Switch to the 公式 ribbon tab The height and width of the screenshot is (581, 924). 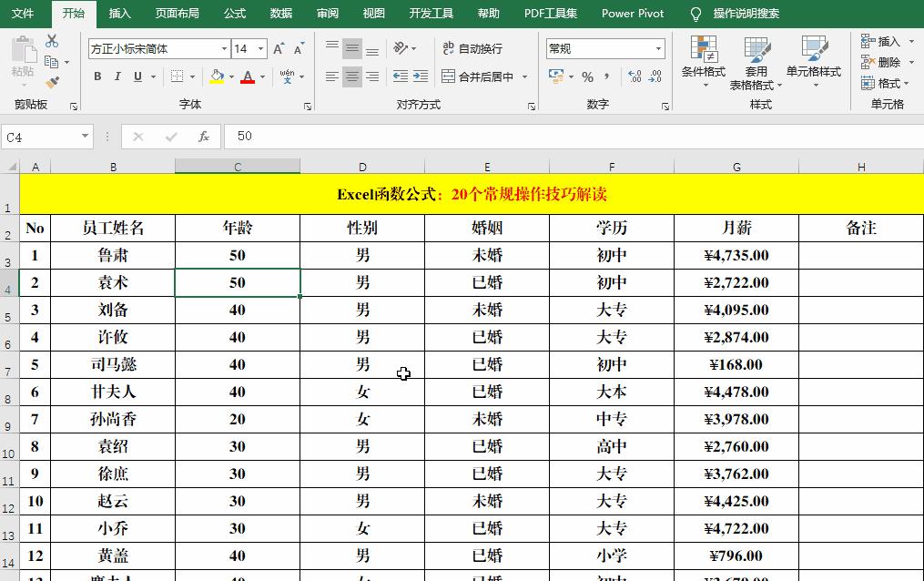point(234,14)
